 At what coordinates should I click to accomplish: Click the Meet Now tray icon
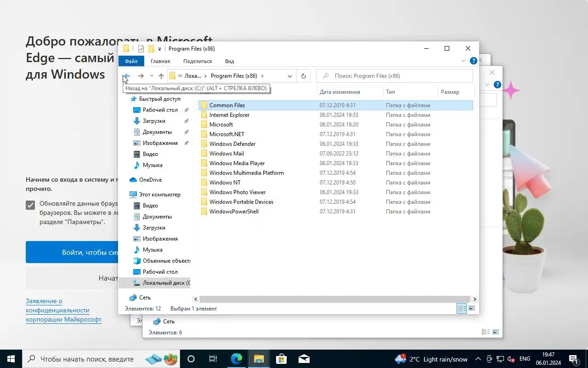(x=489, y=359)
